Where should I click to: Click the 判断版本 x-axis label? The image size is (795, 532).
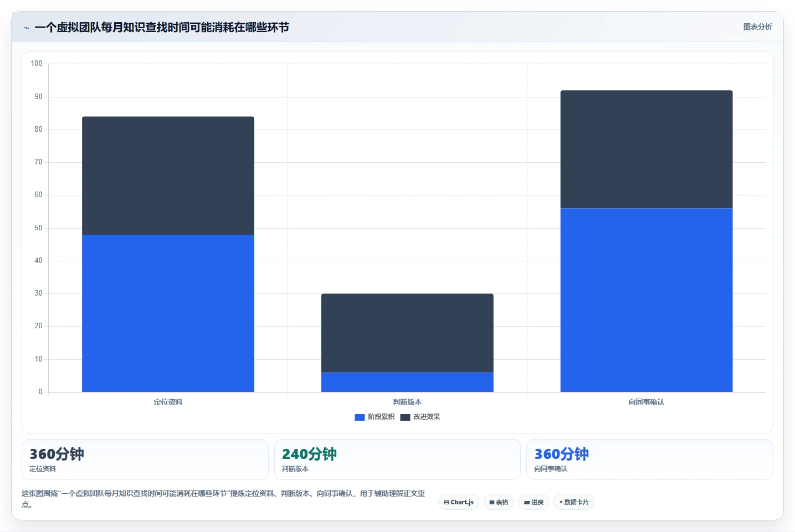407,402
